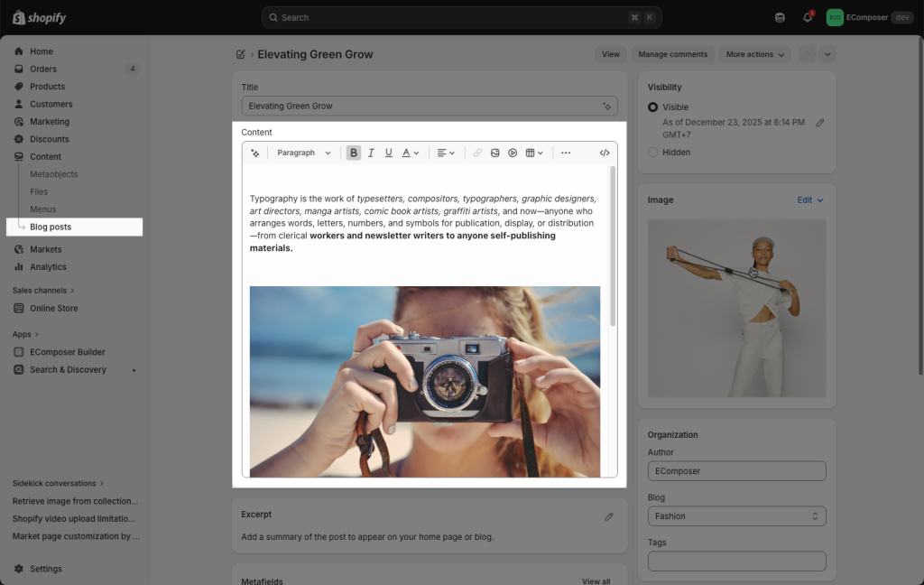Apply italic formatting in content editor
The image size is (924, 585).
371,153
